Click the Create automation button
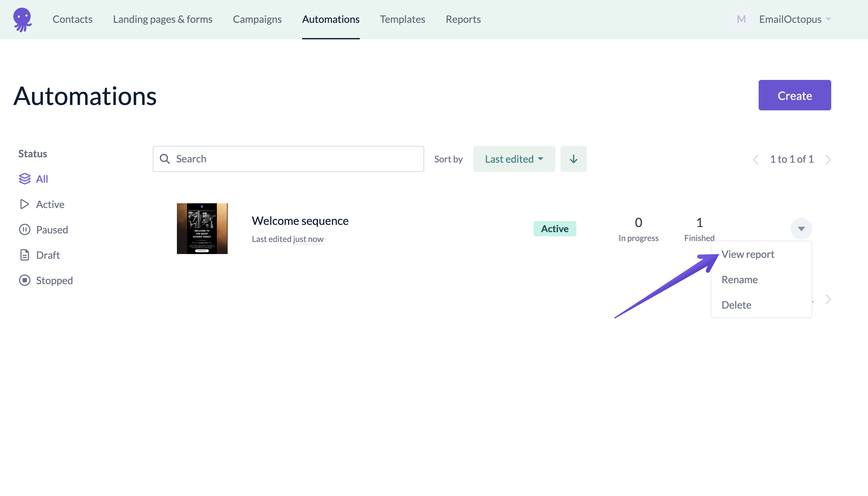 click(x=794, y=95)
